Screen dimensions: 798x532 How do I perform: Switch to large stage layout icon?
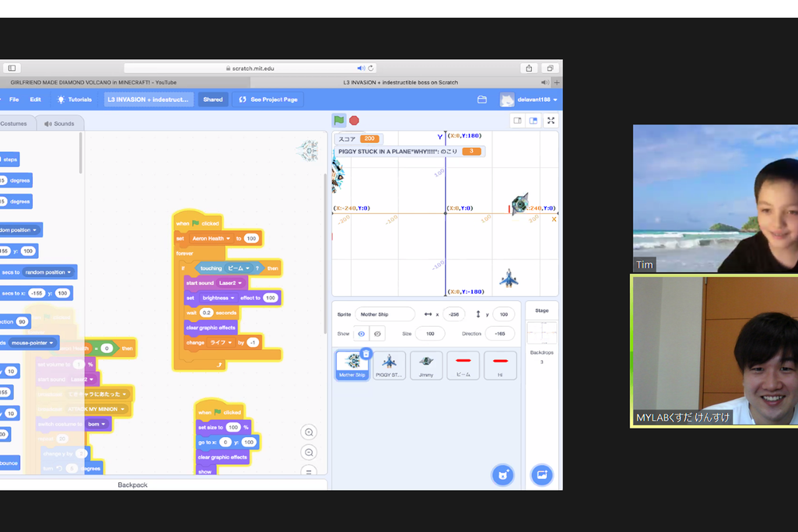534,121
